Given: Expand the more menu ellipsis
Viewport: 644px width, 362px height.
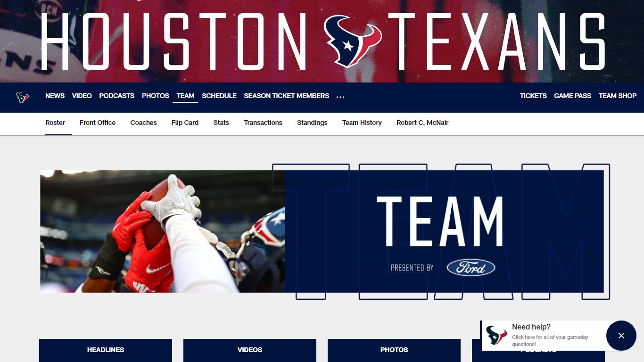Looking at the screenshot, I should tap(340, 96).
